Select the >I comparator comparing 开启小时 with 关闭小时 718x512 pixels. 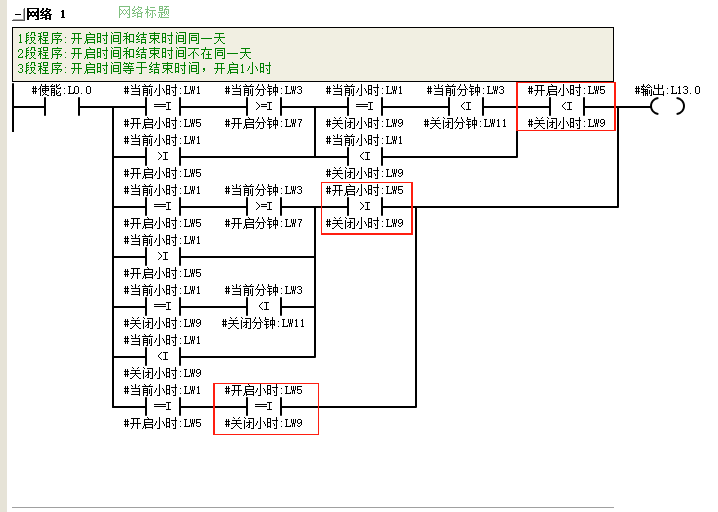pyautogui.click(x=364, y=207)
